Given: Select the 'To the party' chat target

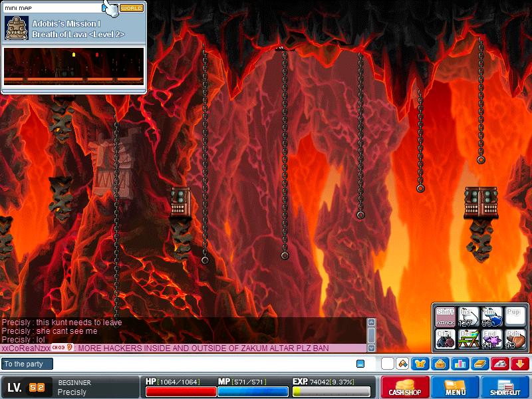Looking at the screenshot, I should point(27,364).
